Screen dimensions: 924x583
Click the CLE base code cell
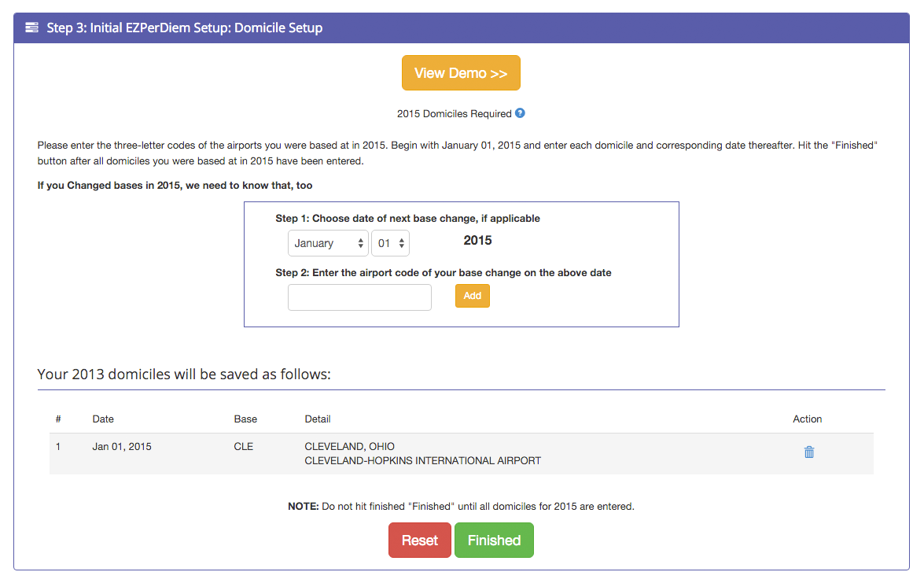point(244,447)
